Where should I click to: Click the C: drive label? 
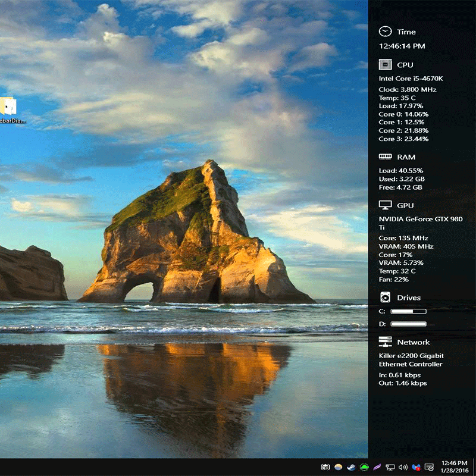point(382,311)
